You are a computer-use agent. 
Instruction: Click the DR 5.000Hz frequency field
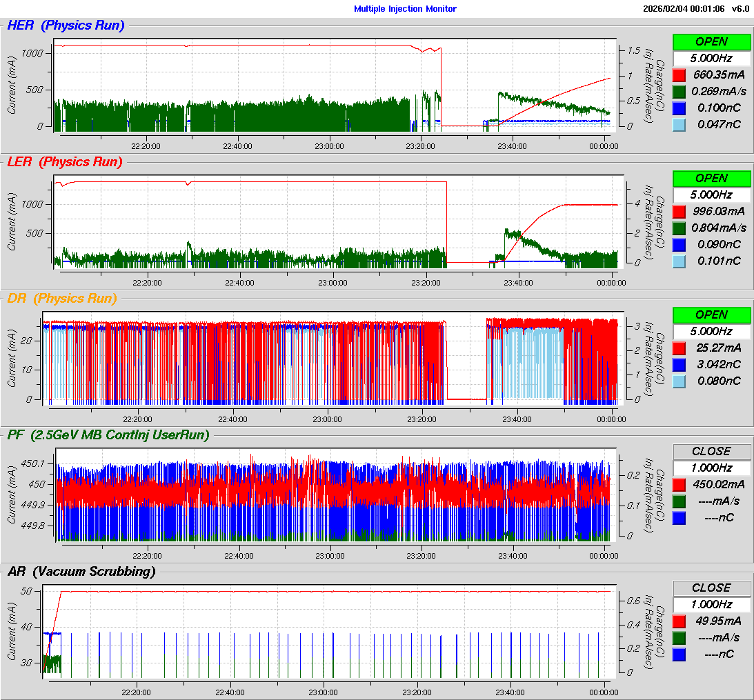click(711, 331)
